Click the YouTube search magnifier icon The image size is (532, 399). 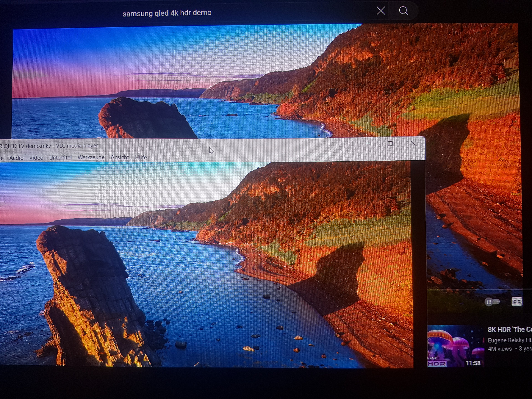pos(403,11)
